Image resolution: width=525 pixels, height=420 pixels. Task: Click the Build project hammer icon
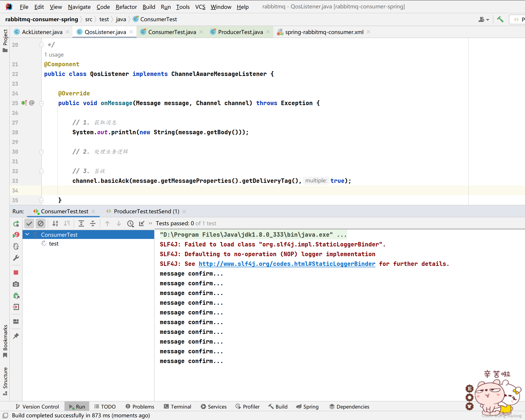pyautogui.click(x=500, y=19)
